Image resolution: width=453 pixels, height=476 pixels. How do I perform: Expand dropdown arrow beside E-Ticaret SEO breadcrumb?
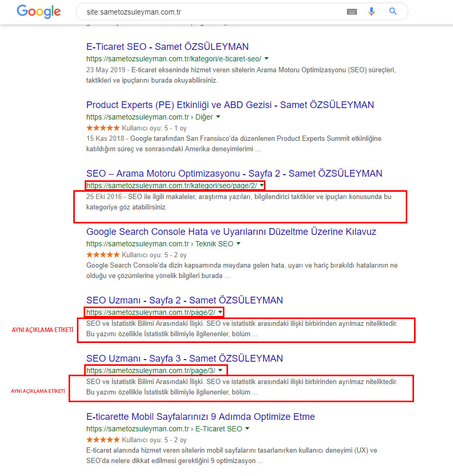(247, 428)
